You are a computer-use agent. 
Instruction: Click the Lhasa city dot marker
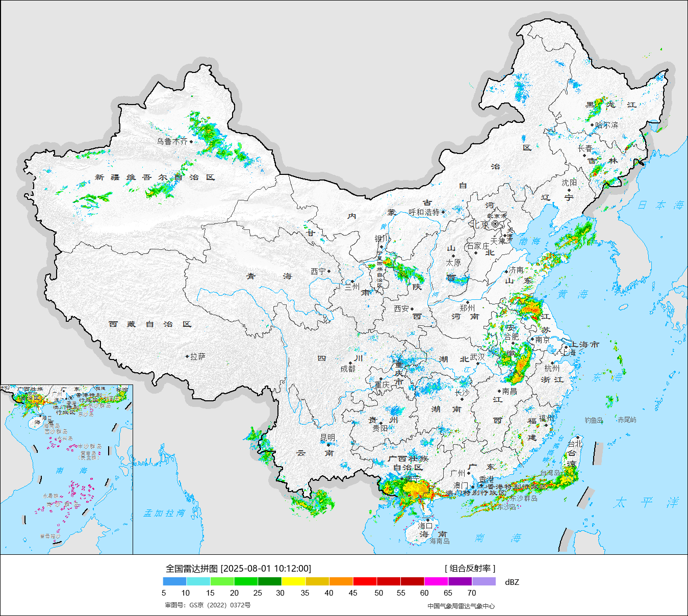(187, 356)
